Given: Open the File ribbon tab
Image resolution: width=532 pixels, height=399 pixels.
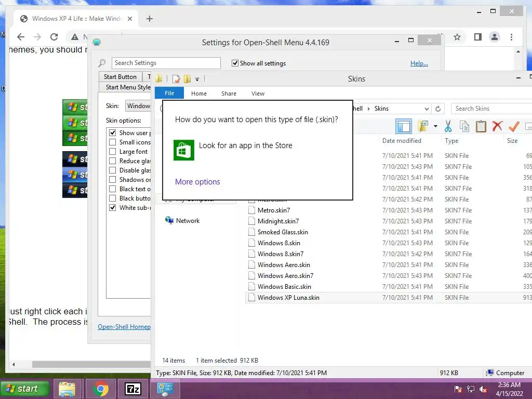Looking at the screenshot, I should coord(169,93).
